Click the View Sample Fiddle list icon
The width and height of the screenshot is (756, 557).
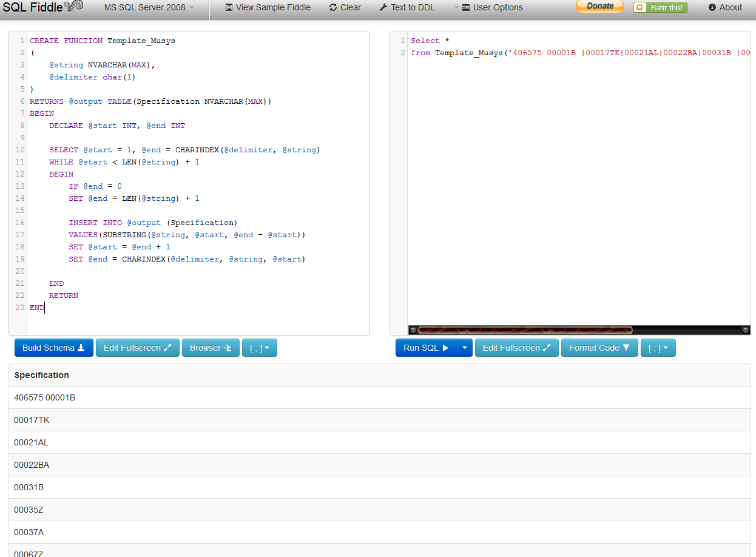(x=229, y=7)
